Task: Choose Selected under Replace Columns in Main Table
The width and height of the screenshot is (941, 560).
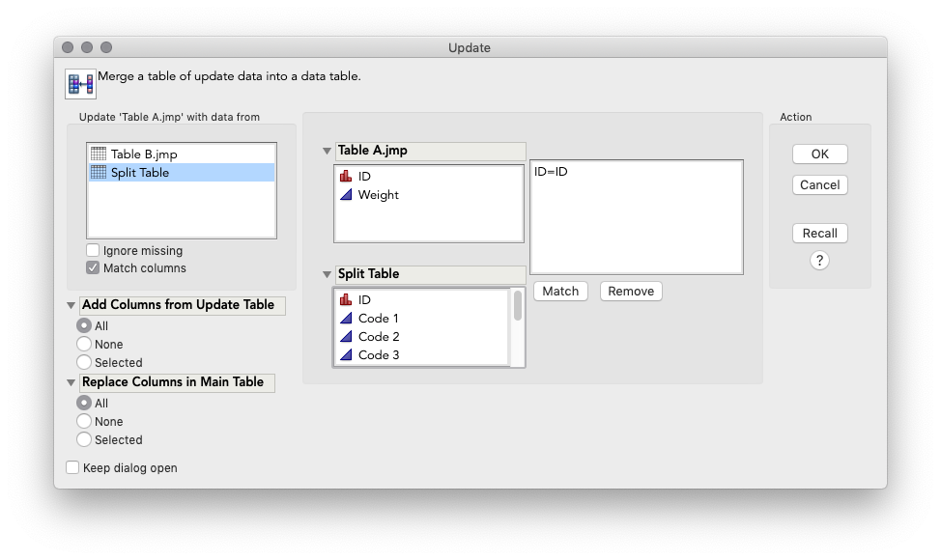Action: click(84, 439)
